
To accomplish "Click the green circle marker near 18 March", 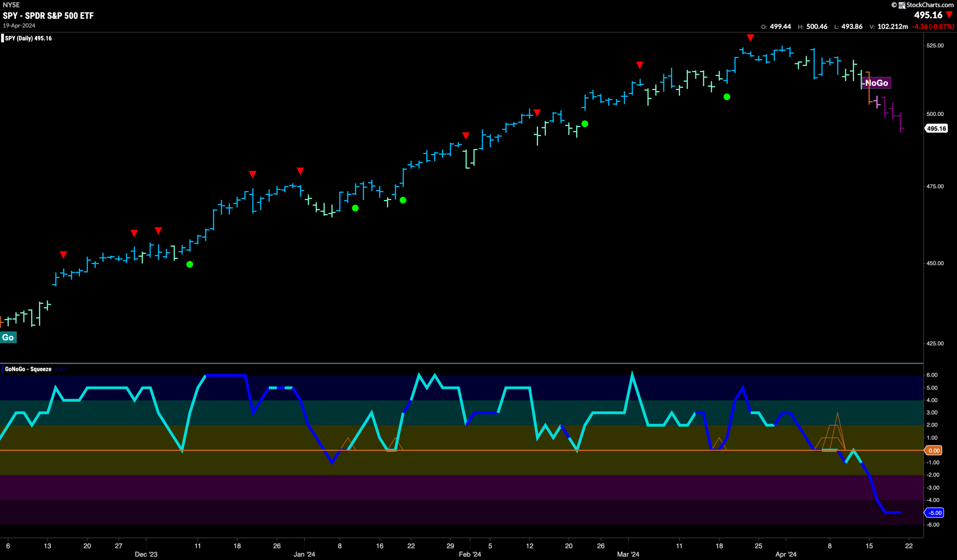I will 727,97.
